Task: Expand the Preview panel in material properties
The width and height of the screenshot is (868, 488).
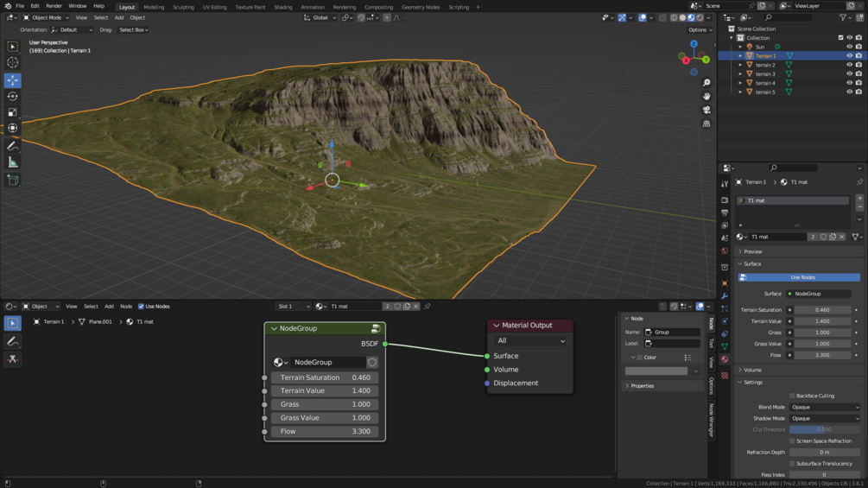Action: pyautogui.click(x=753, y=251)
